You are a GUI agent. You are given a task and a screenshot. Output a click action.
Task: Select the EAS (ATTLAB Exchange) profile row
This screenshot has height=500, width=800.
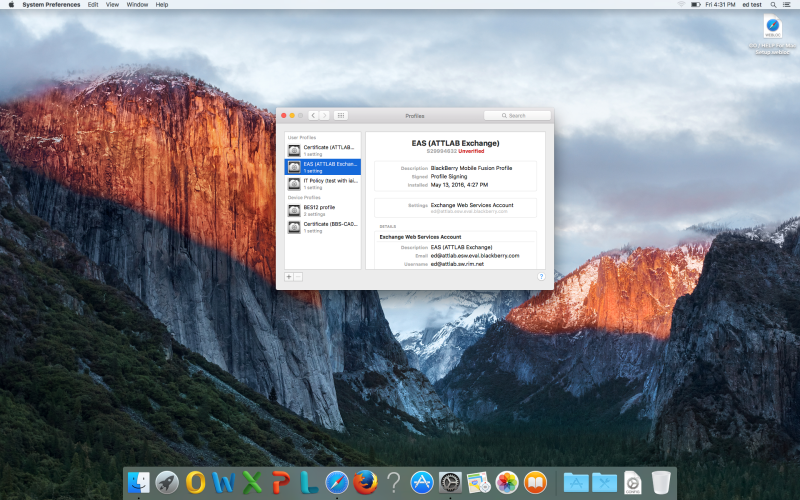322,167
